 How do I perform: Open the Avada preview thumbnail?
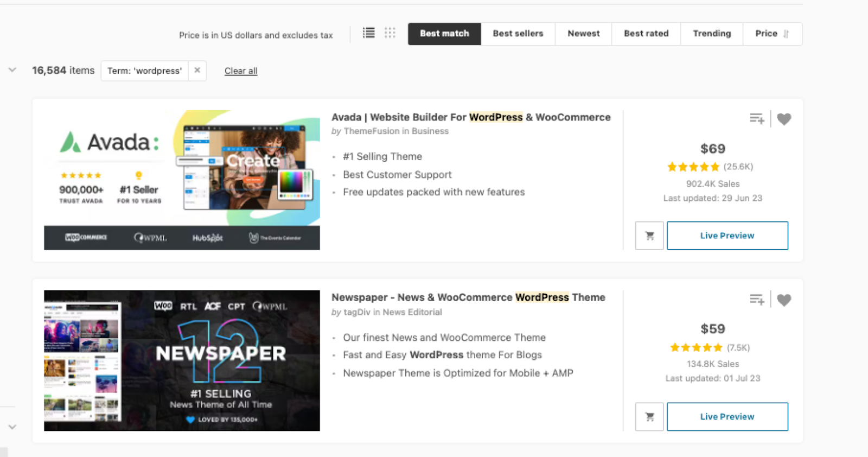coord(182,180)
